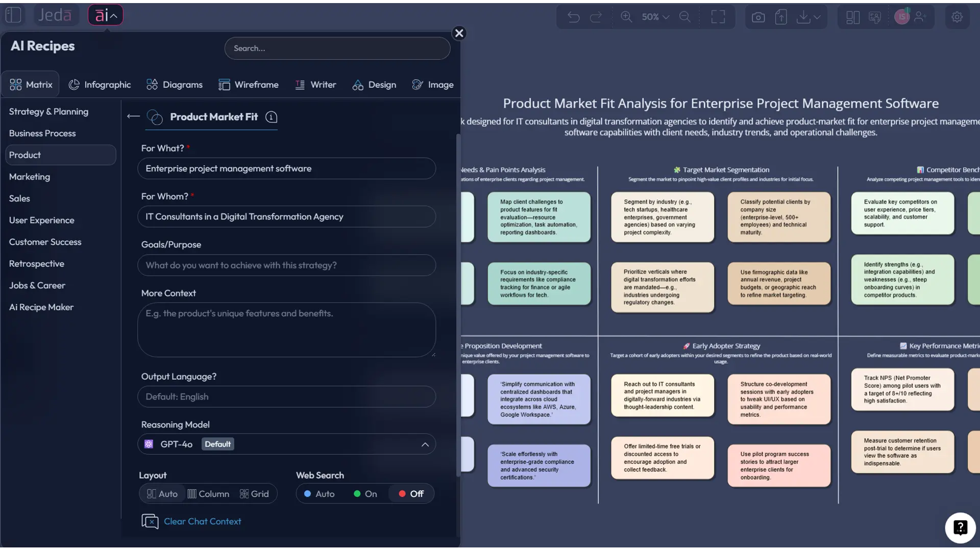980x551 pixels.
Task: Type in the recipes Search field
Action: 337,48
